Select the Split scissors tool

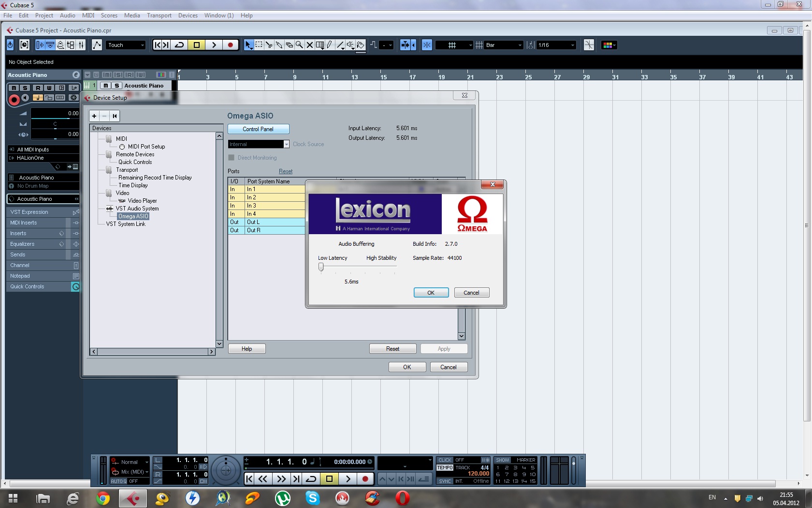pos(269,45)
